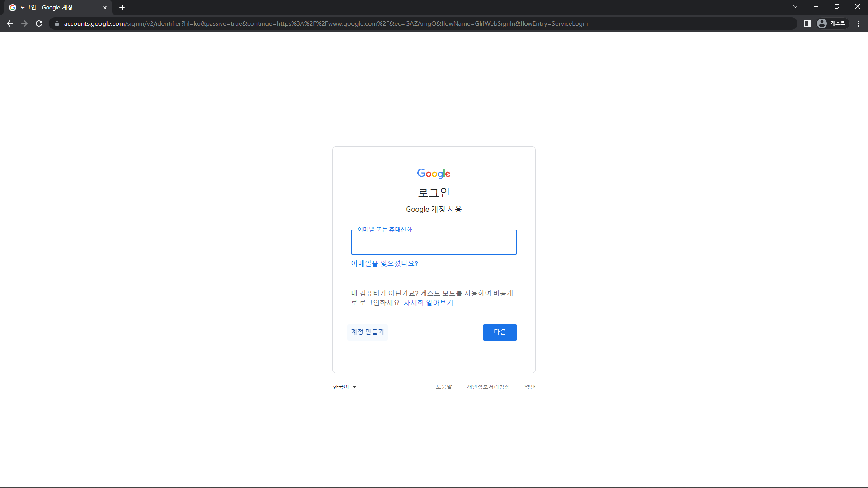Expand the 한국어 language dropdown
868x488 pixels.
(344, 387)
